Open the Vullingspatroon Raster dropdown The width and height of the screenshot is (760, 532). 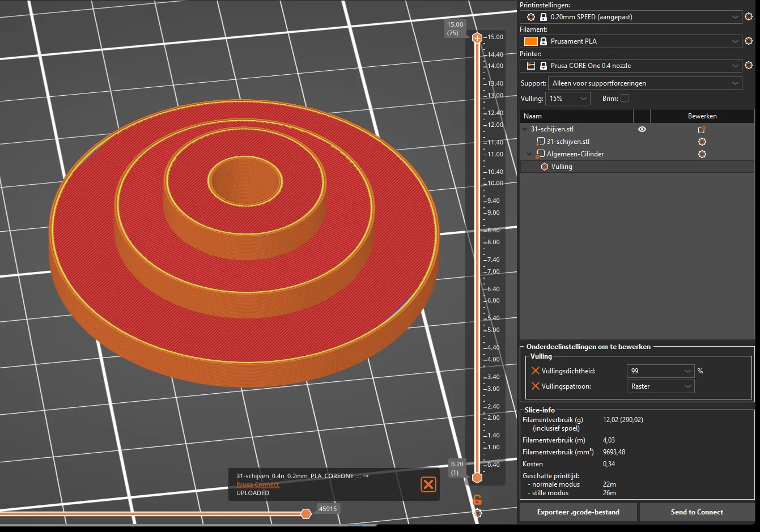[x=660, y=386]
